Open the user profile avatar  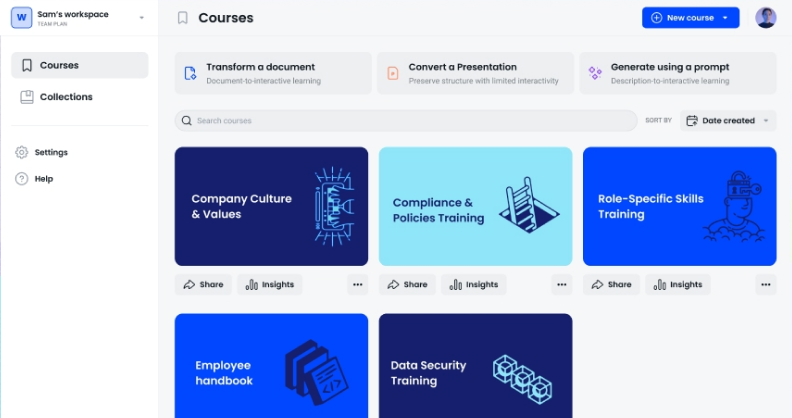point(766,18)
